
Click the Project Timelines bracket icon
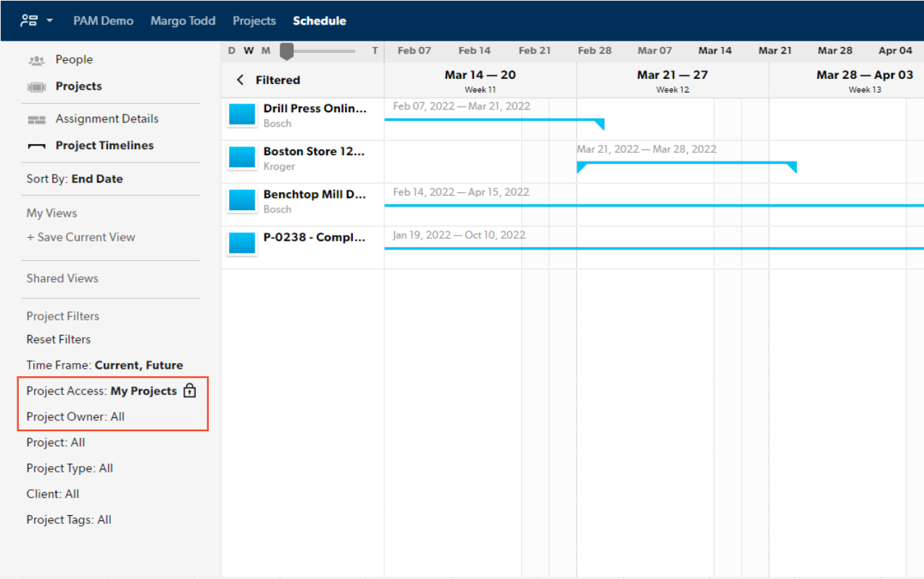pyautogui.click(x=36, y=146)
